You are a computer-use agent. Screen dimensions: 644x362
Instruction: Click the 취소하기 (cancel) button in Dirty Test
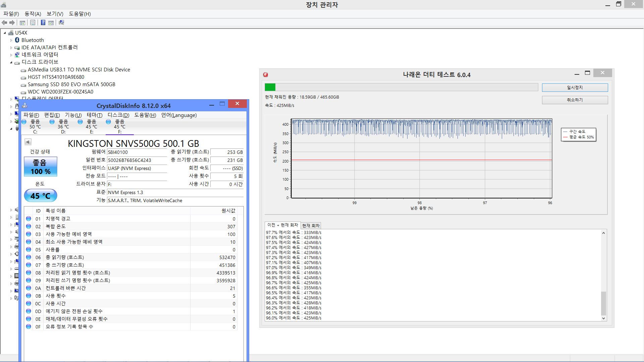pos(575,100)
